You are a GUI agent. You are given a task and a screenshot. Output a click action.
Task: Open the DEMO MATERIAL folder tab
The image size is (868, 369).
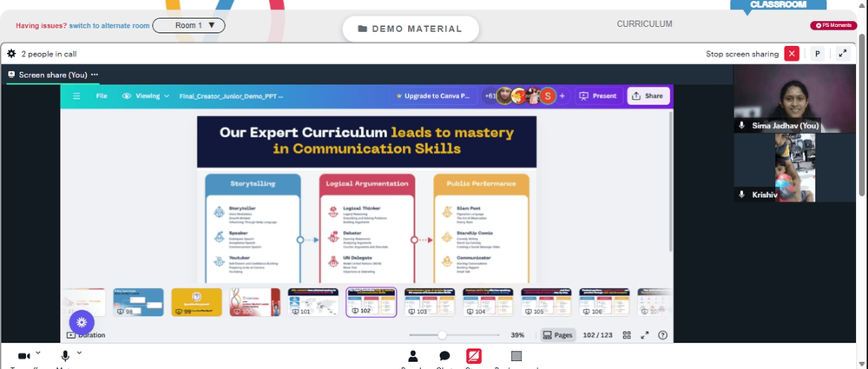411,29
